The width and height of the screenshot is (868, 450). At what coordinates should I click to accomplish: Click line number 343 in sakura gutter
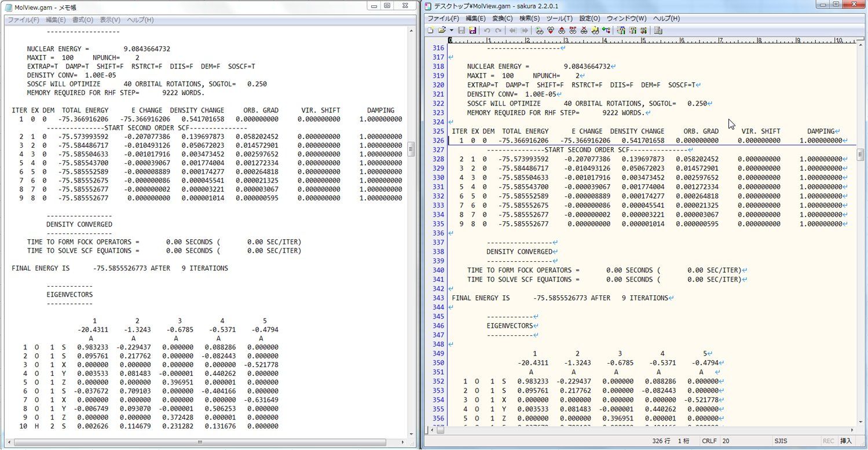click(x=438, y=298)
